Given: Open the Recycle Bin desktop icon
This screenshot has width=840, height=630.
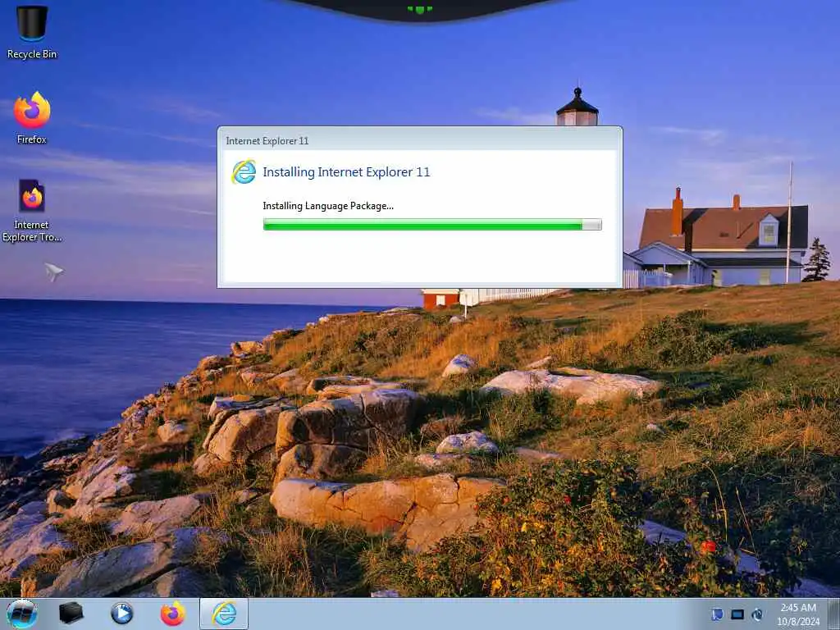Looking at the screenshot, I should 32,32.
